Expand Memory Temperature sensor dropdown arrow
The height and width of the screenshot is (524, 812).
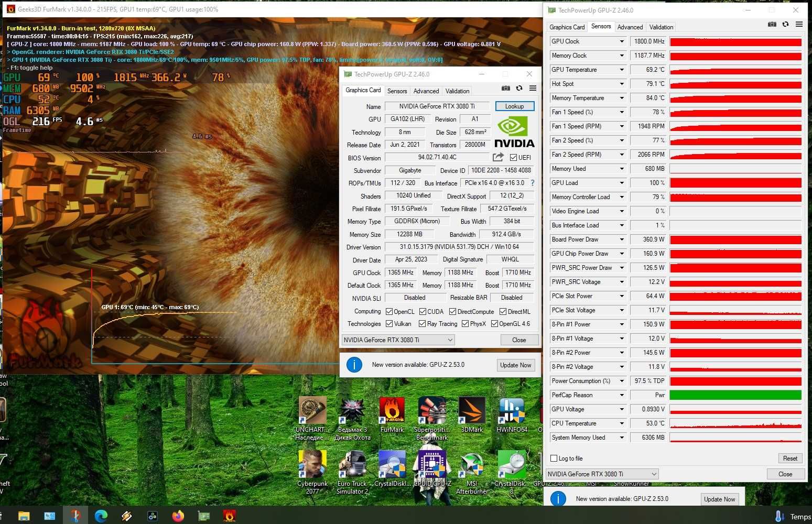(x=622, y=98)
